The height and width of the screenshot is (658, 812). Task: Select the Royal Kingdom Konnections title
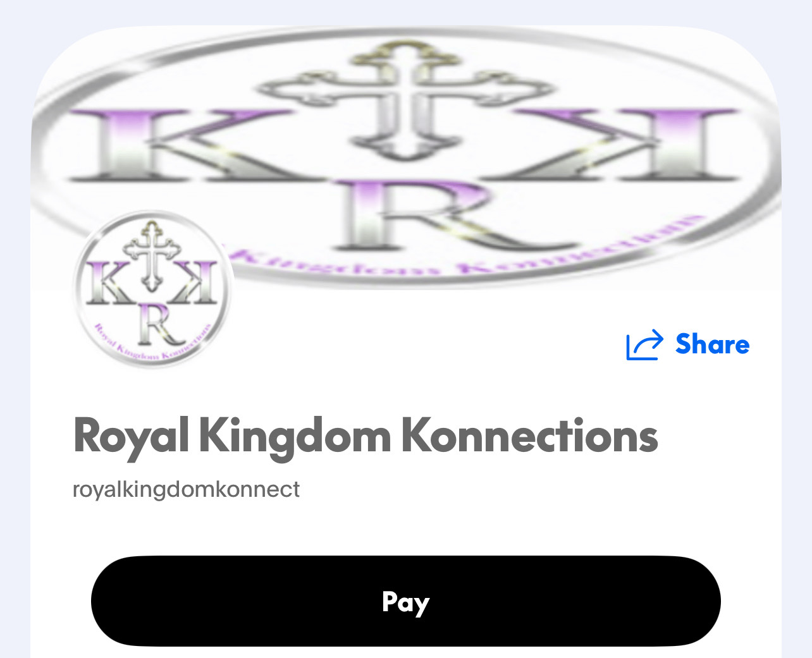[x=366, y=436]
